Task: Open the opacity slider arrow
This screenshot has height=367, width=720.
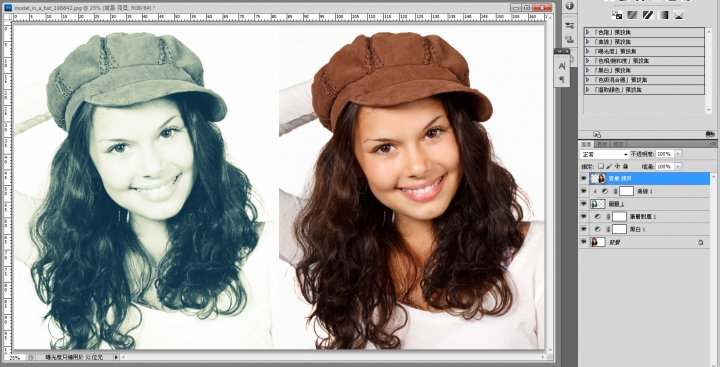Action: coord(678,154)
